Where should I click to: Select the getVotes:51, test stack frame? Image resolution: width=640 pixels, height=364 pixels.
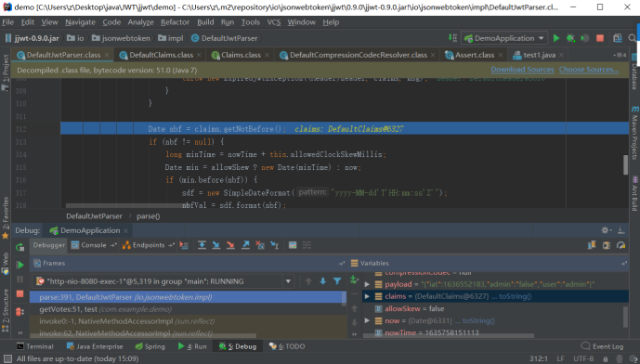tap(188, 309)
